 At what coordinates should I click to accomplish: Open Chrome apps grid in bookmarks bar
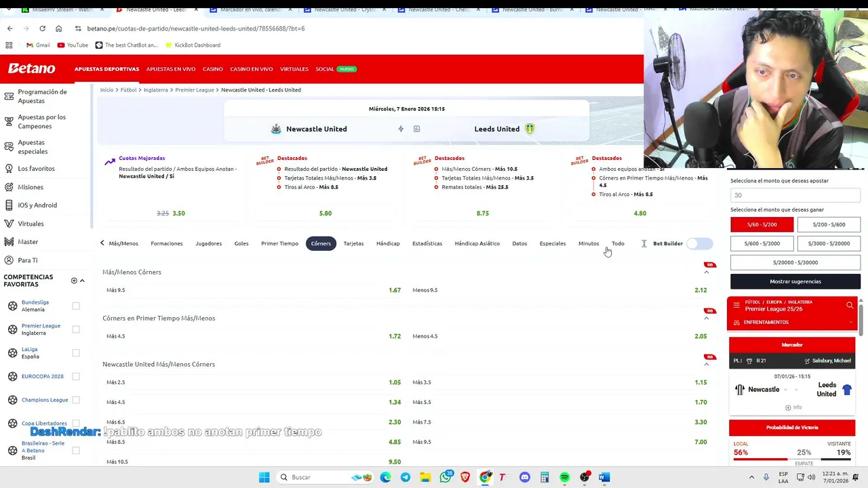9,45
